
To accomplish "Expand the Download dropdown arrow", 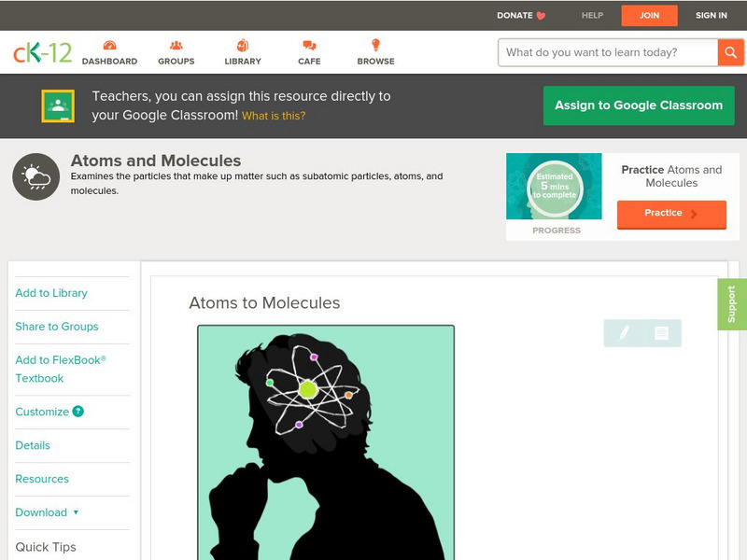I will click(76, 512).
